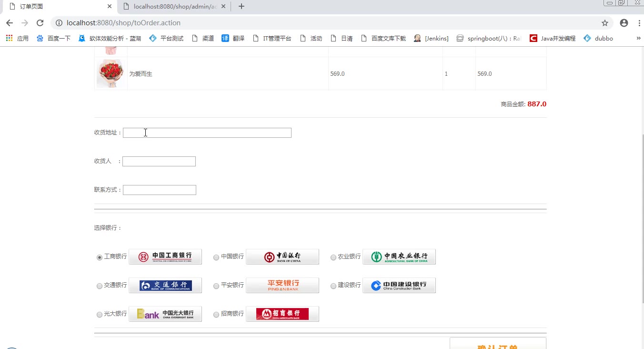Image resolution: width=644 pixels, height=349 pixels.
Task: Open a new browser tab
Action: (x=241, y=6)
